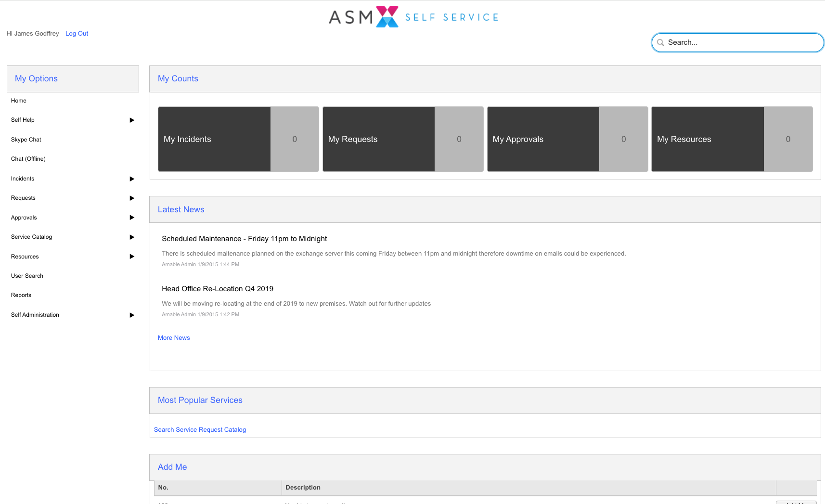Open the My Approvals count tile
Screen dimensions: 825x504
click(567, 139)
